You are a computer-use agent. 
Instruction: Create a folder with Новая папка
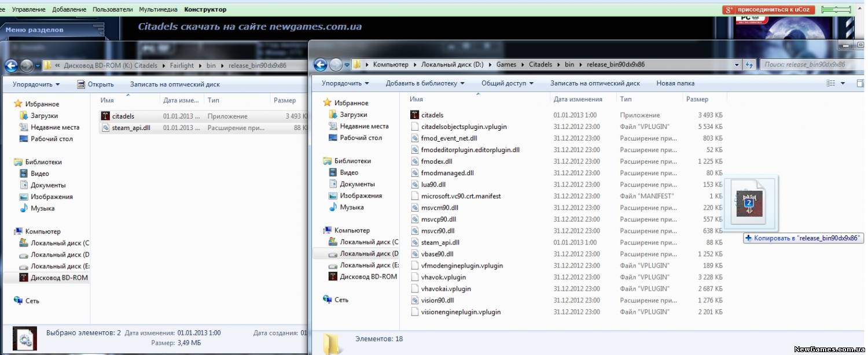(675, 83)
